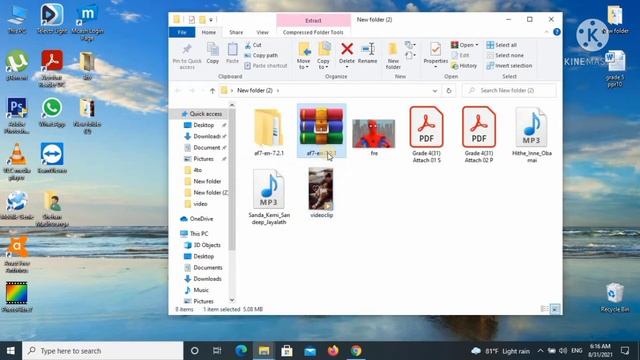Image resolution: width=640 pixels, height=360 pixels.
Task: Click the Search New folder (2) box
Action: 509,91
